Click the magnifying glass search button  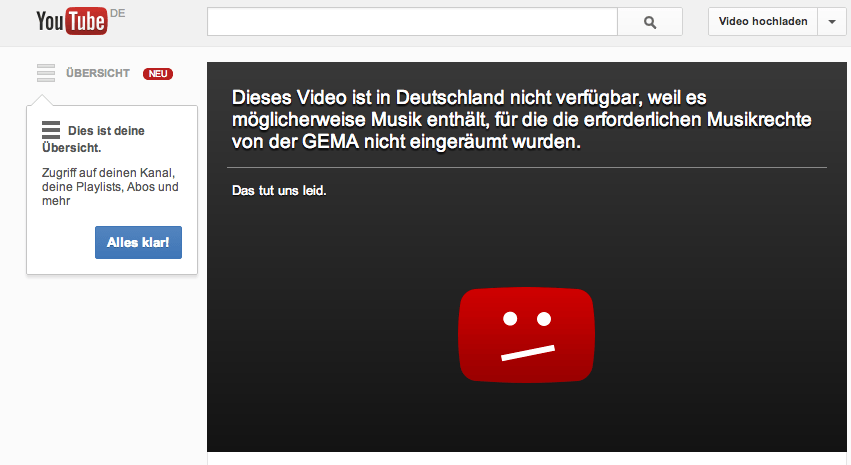click(x=650, y=22)
